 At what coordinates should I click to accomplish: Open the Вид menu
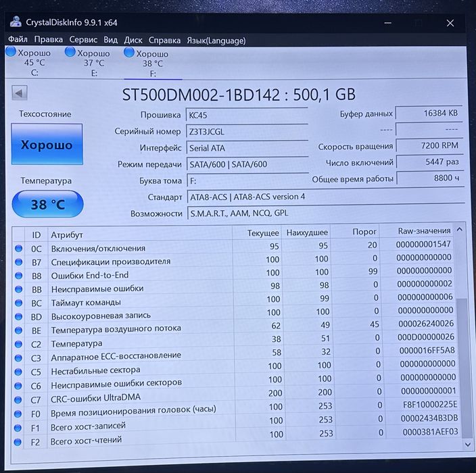tap(110, 40)
